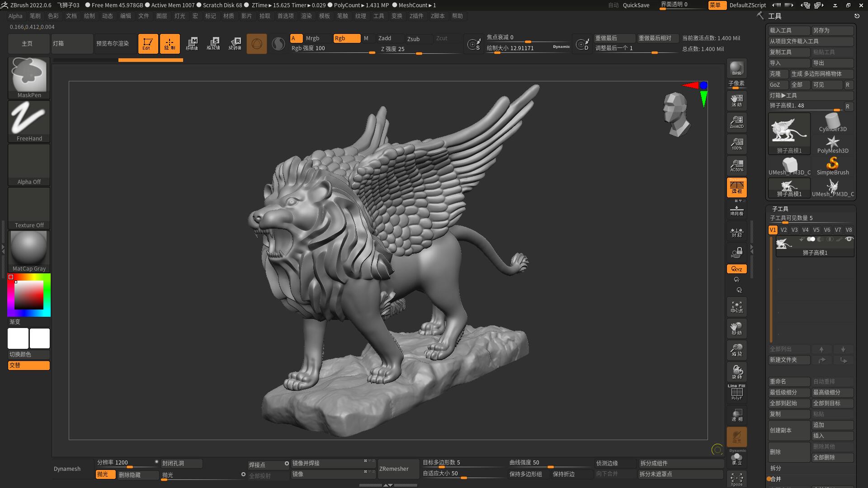The height and width of the screenshot is (488, 868).
Task: Switch to subtool view tab V2
Action: [783, 230]
